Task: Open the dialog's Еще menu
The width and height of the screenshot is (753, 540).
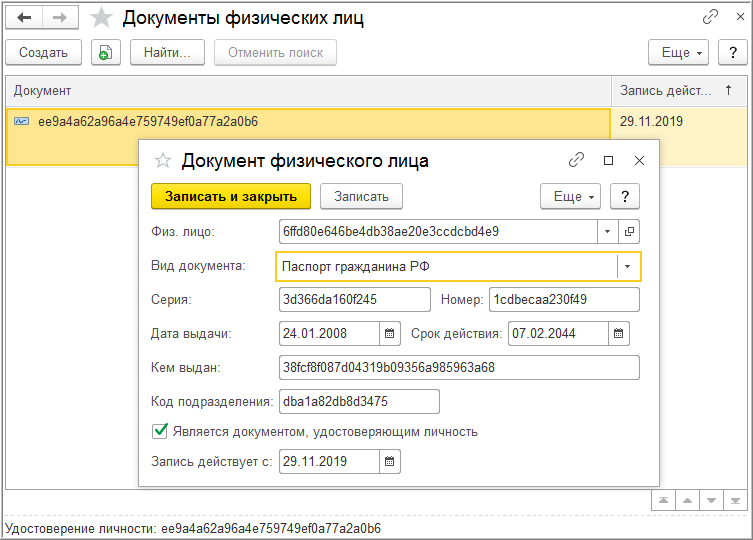Action: coord(572,196)
